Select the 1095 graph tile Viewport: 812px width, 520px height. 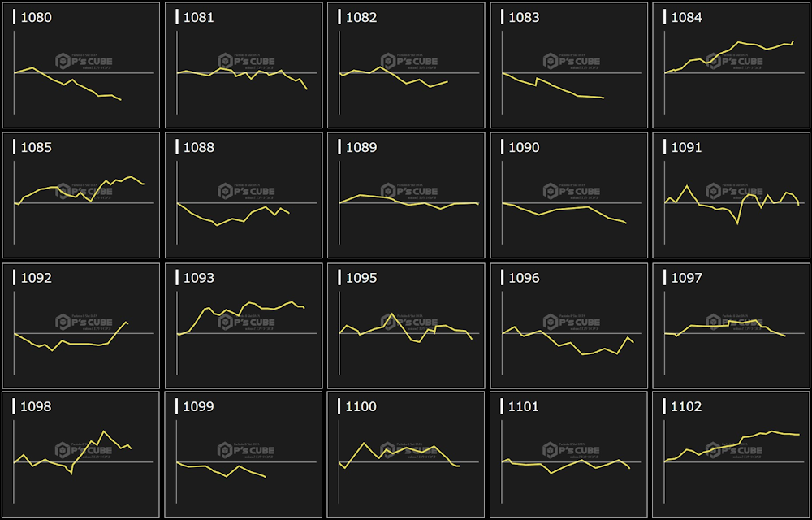(x=406, y=325)
